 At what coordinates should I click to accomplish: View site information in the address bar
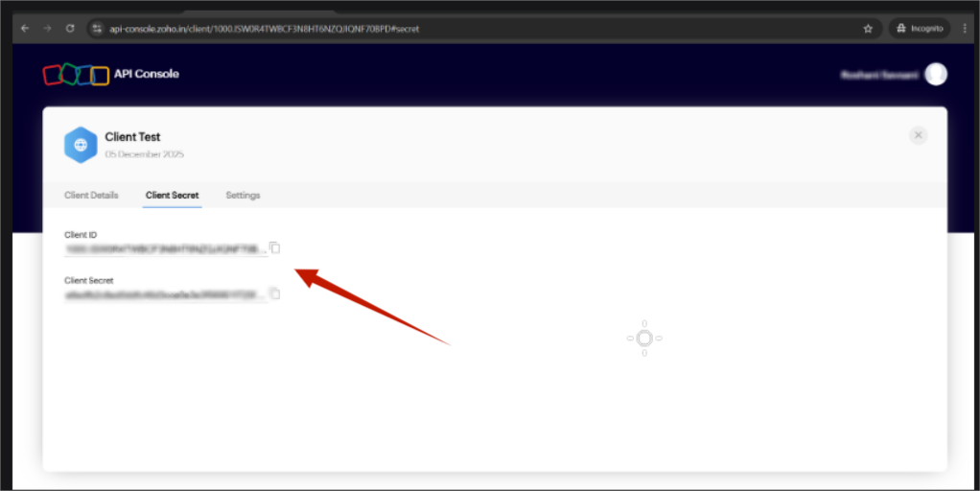[96, 29]
